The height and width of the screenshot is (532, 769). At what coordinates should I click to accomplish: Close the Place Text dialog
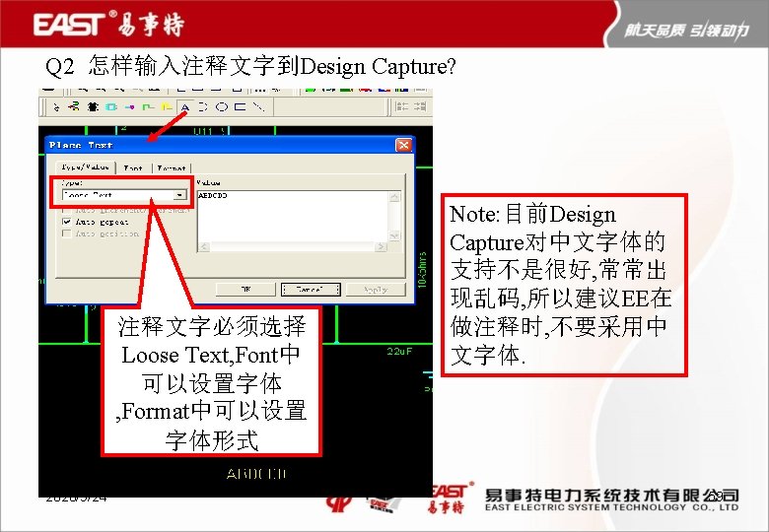(403, 145)
